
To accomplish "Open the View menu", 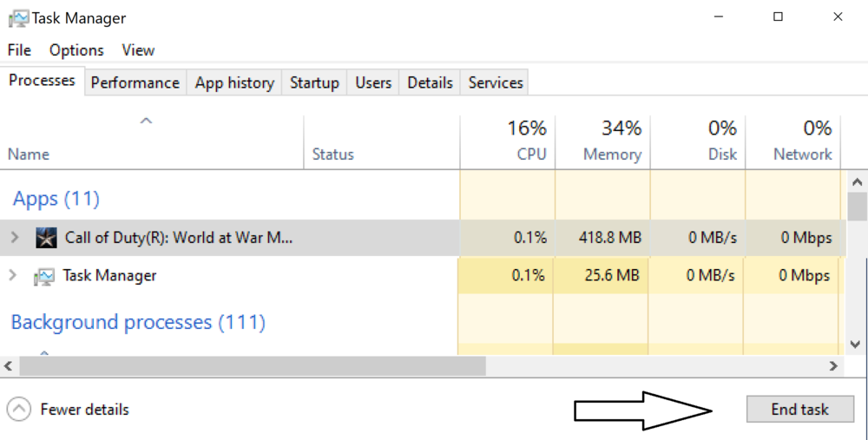I will coord(138,50).
